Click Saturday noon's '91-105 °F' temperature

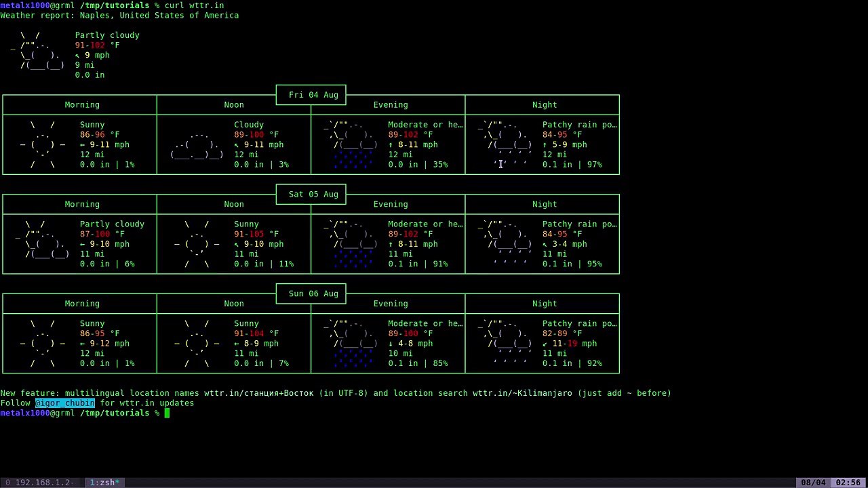256,234
